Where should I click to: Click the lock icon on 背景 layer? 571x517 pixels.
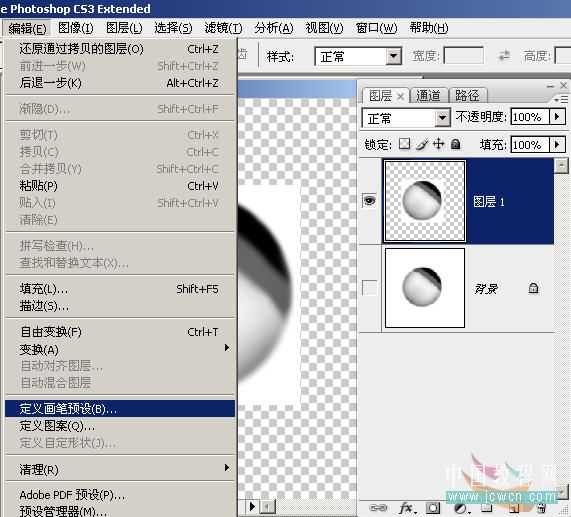(x=533, y=288)
